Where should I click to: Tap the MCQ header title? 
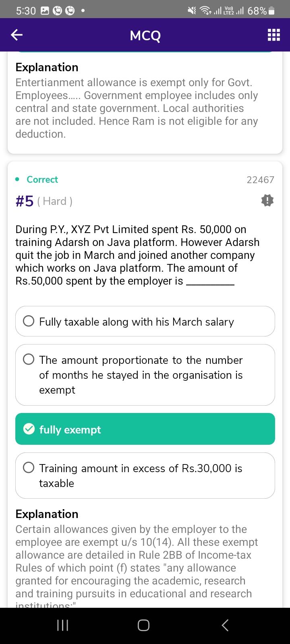pyautogui.click(x=145, y=36)
